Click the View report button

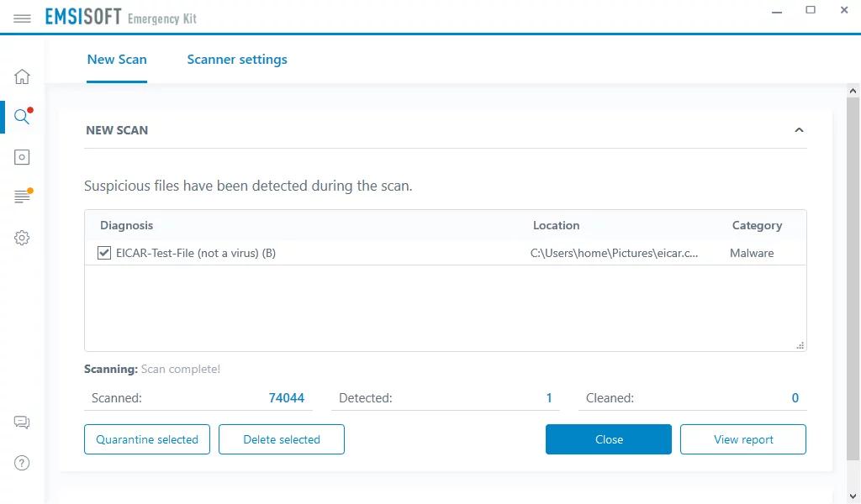tap(743, 439)
